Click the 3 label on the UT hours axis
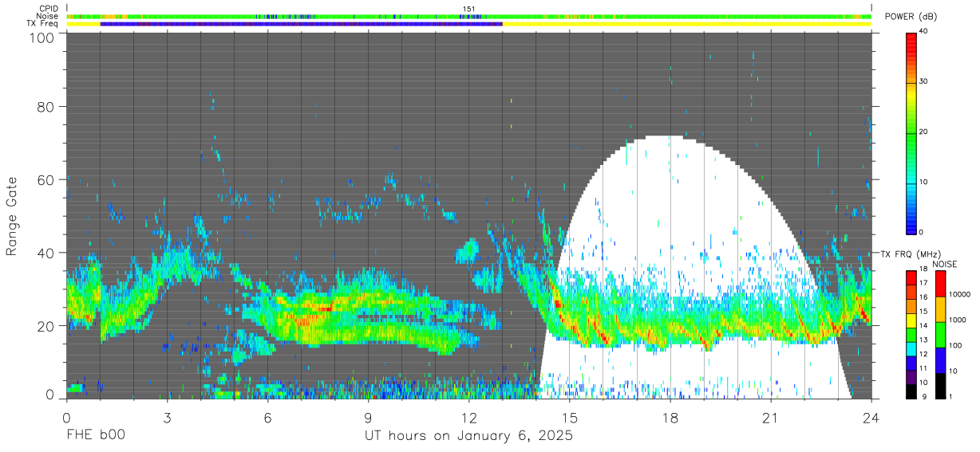Viewport: 980px width, 452px height. click(x=167, y=417)
